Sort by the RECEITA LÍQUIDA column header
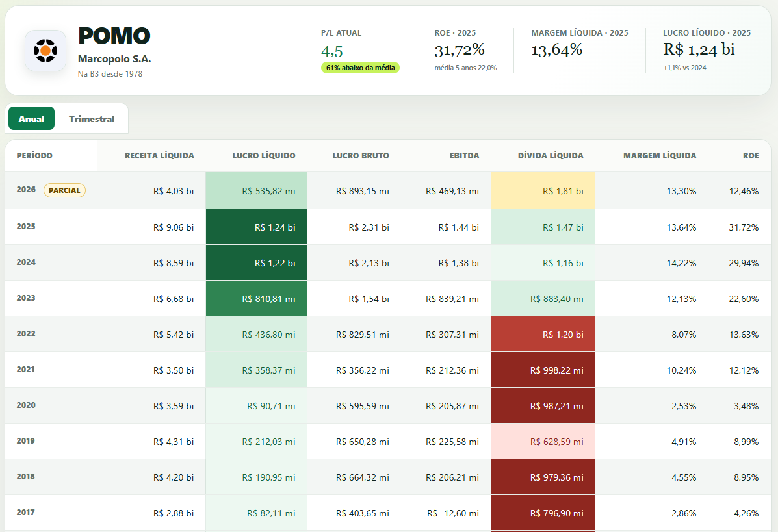The image size is (778, 532). click(x=159, y=156)
